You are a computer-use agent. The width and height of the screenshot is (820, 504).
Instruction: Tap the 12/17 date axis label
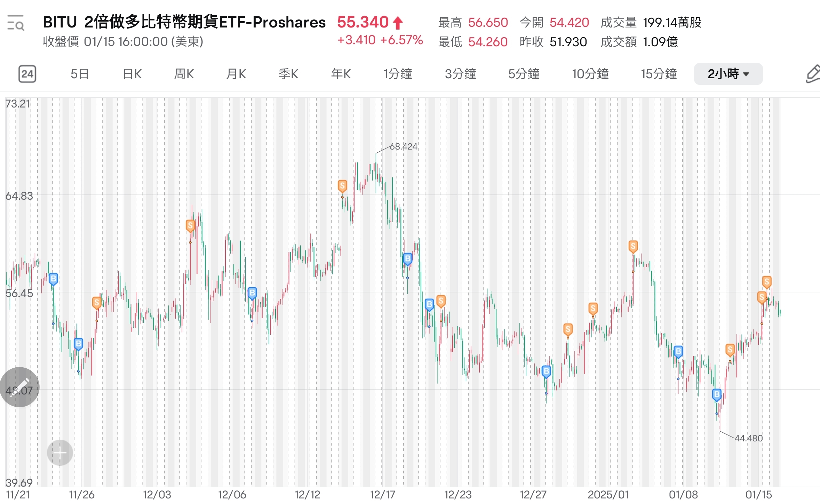click(383, 495)
